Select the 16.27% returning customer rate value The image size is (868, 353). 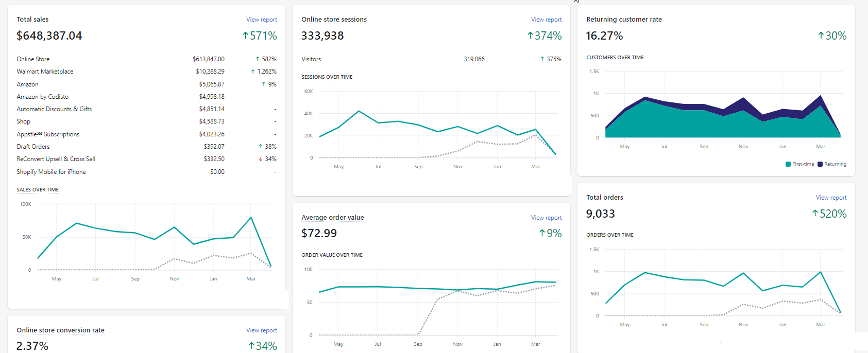click(604, 36)
